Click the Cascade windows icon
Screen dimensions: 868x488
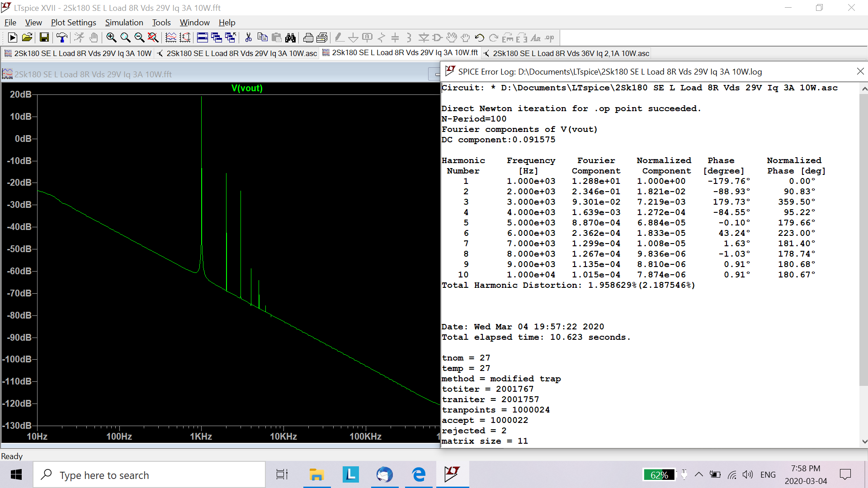[217, 38]
